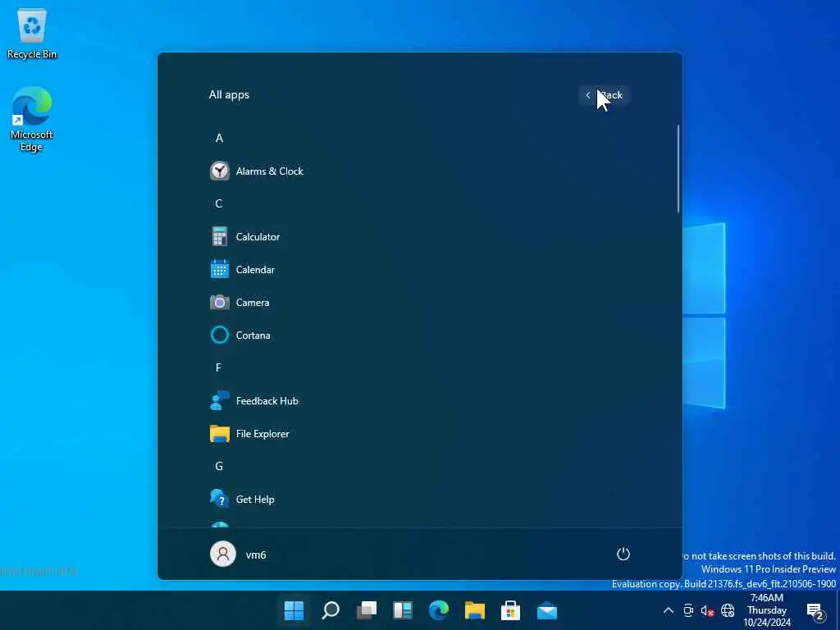Go Back to pinned apps
The height and width of the screenshot is (630, 840).
(604, 95)
